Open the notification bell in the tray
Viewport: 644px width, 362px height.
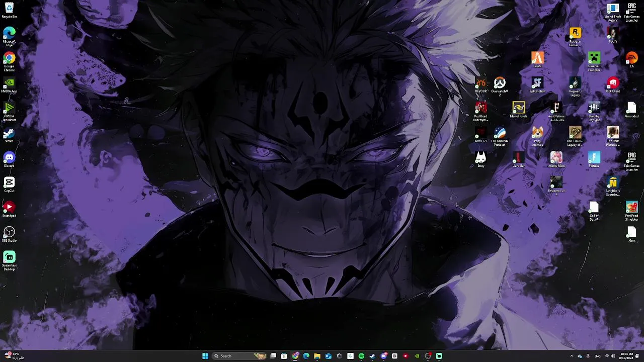637,356
